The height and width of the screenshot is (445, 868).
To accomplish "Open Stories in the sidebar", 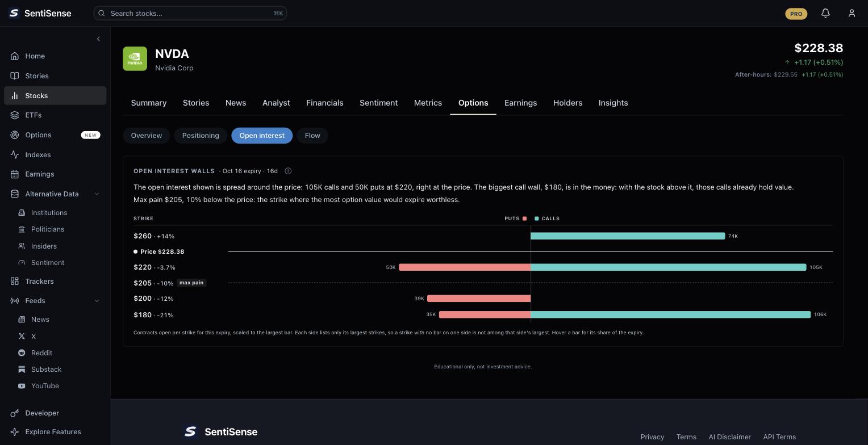I will [55, 76].
